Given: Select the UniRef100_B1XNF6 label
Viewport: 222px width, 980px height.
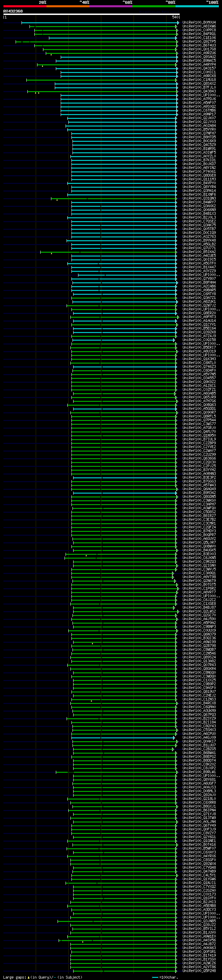Looking at the screenshot, I should click(199, 194).
